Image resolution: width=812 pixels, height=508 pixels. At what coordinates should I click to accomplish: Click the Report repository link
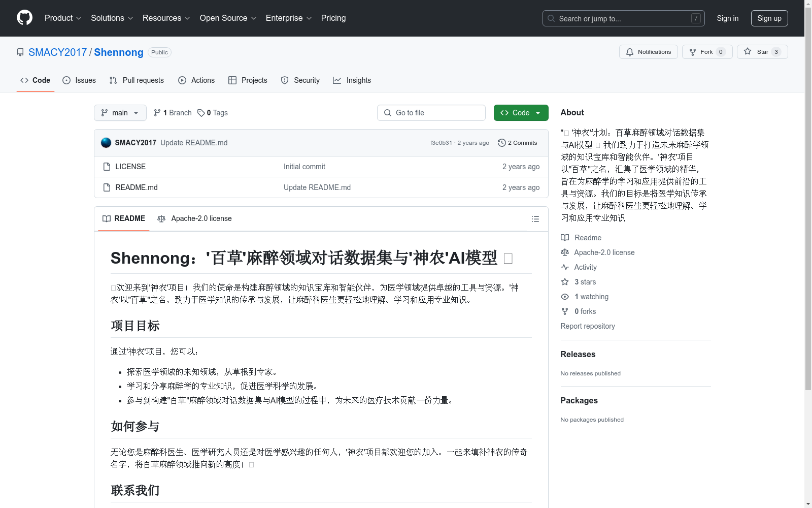coord(588,326)
